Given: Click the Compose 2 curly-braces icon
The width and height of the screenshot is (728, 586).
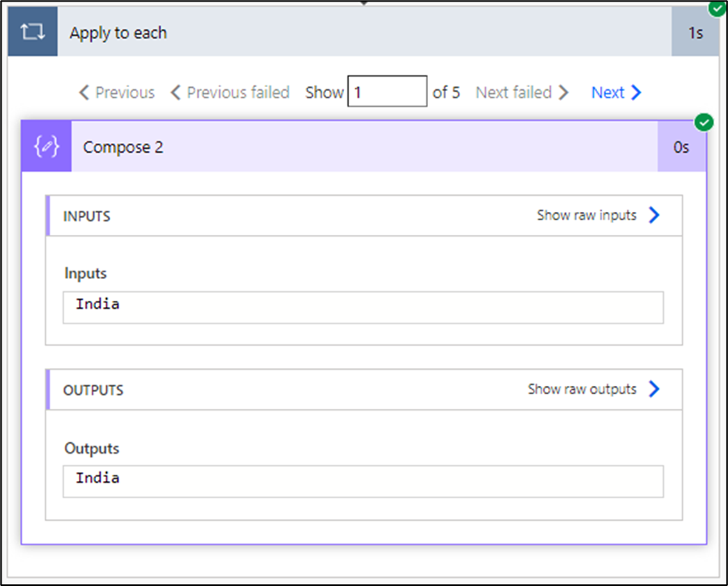Looking at the screenshot, I should [x=46, y=147].
